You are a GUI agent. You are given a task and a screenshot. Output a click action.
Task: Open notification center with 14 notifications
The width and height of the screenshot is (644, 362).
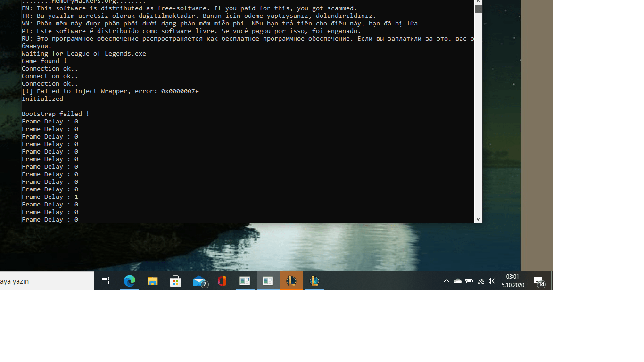click(x=539, y=281)
